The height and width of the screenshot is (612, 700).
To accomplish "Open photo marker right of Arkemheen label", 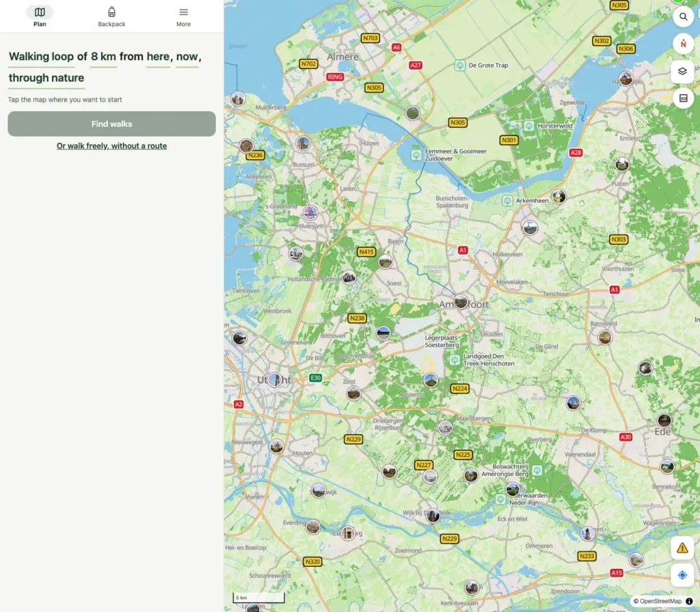I will (x=558, y=196).
